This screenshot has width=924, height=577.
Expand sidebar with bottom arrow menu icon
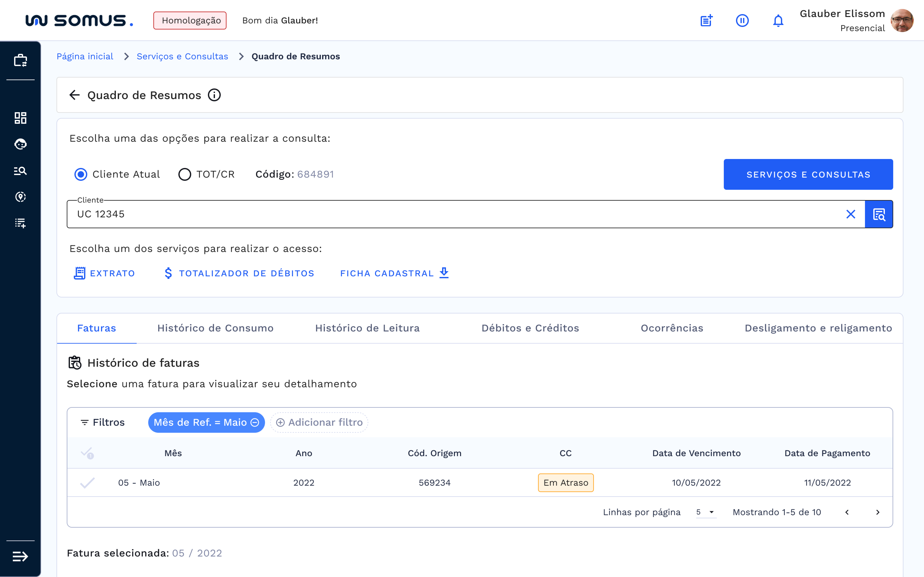[x=20, y=556]
